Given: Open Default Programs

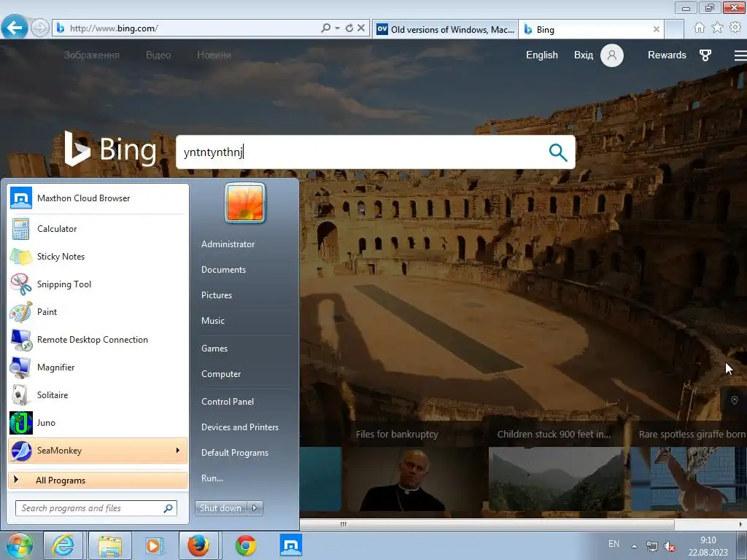Looking at the screenshot, I should click(234, 453).
